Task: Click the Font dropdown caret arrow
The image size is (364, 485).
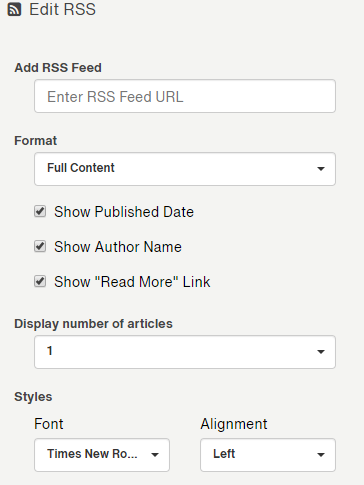Action: pos(155,455)
